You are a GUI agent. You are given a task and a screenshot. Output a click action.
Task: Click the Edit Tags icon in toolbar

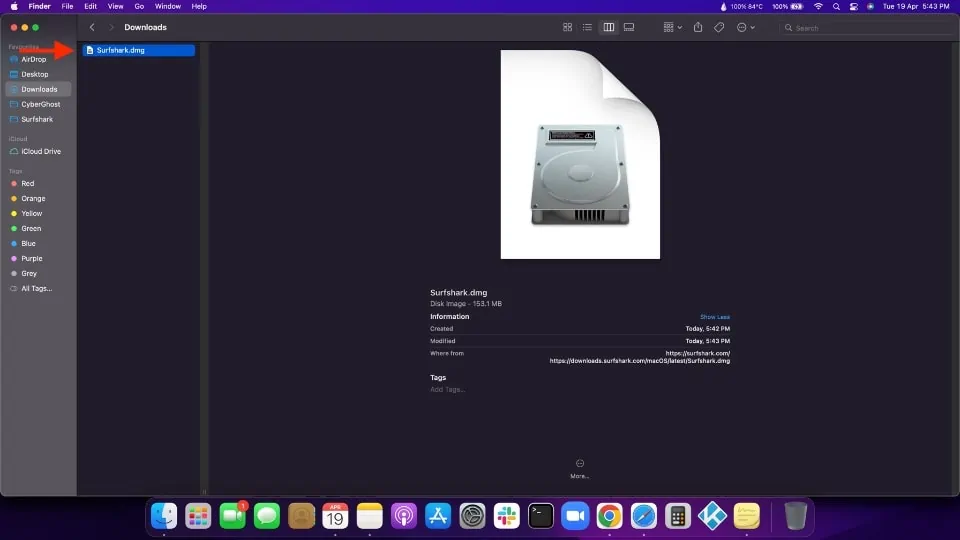[x=719, y=28]
